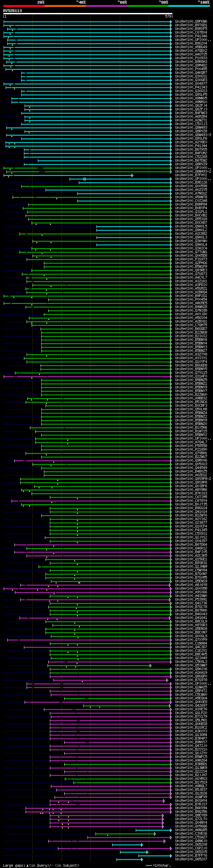The height and width of the screenshot is (868, 213).
Task: Choose the UniRef100_Q8W493-2 label
Action: (193, 172)
